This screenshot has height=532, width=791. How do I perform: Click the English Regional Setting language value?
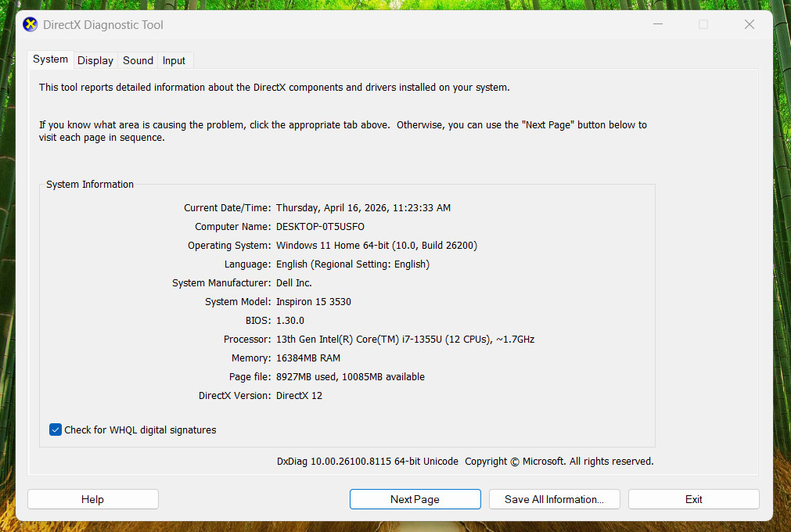[353, 264]
